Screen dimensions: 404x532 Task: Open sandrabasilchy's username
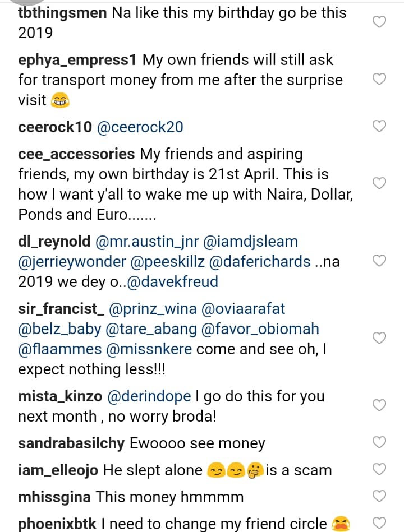click(71, 443)
